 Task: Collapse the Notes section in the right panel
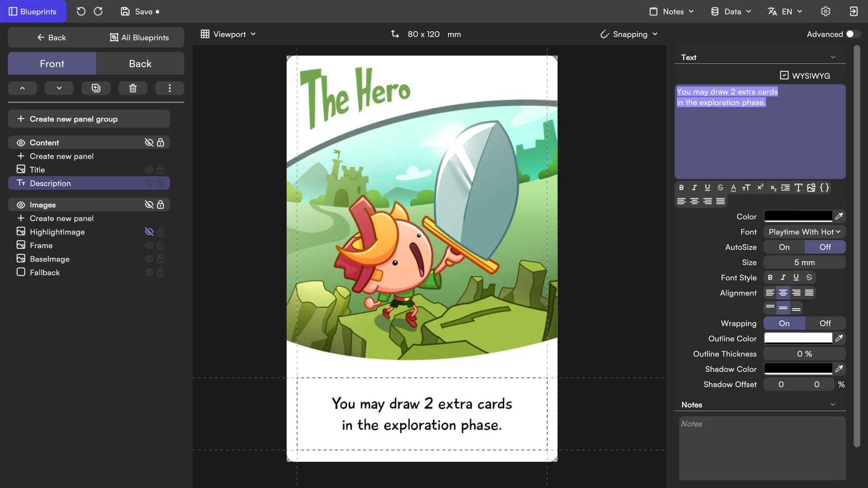[833, 405]
